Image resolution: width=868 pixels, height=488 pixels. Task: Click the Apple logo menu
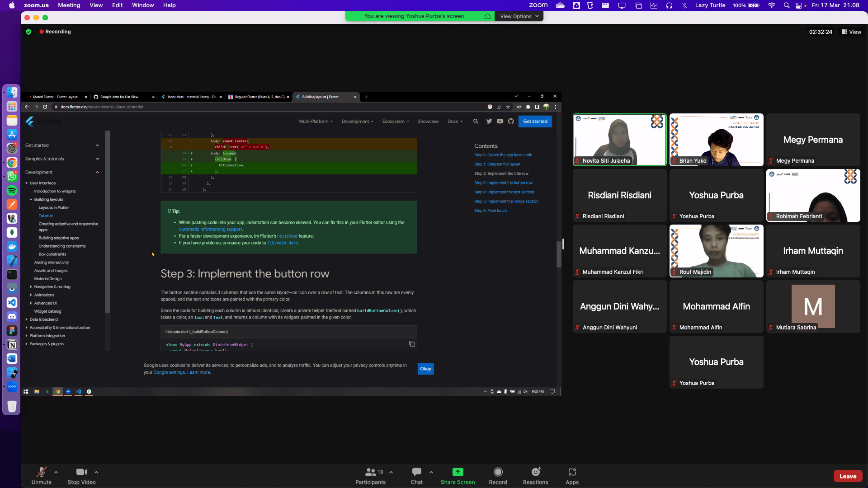pyautogui.click(x=12, y=5)
